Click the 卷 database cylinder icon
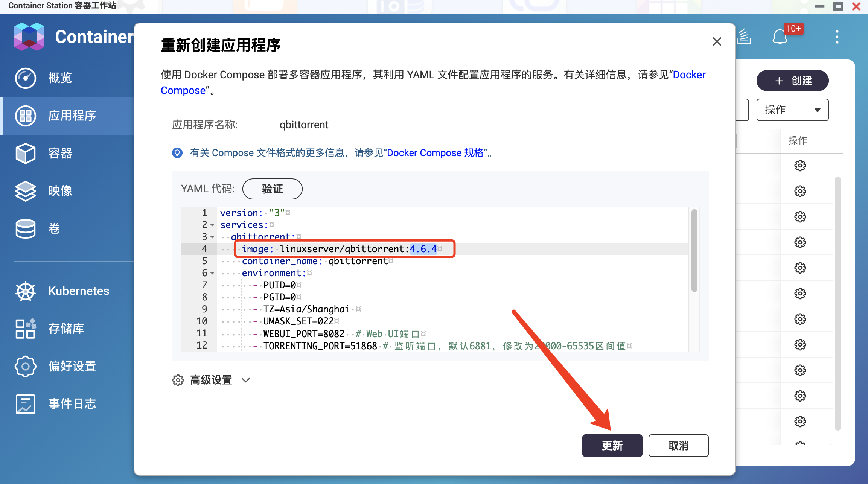This screenshot has height=484, width=868. click(x=26, y=228)
